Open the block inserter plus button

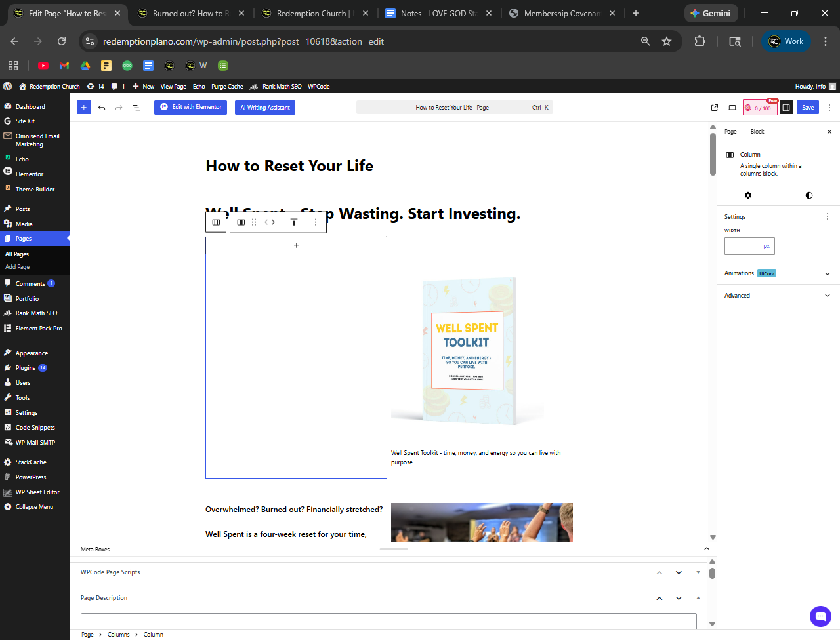83,108
